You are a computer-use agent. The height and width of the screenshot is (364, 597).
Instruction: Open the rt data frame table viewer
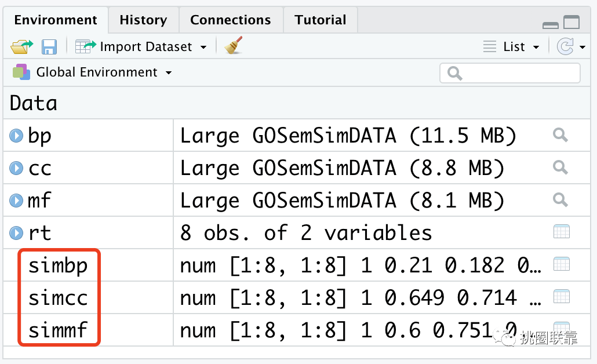561,232
